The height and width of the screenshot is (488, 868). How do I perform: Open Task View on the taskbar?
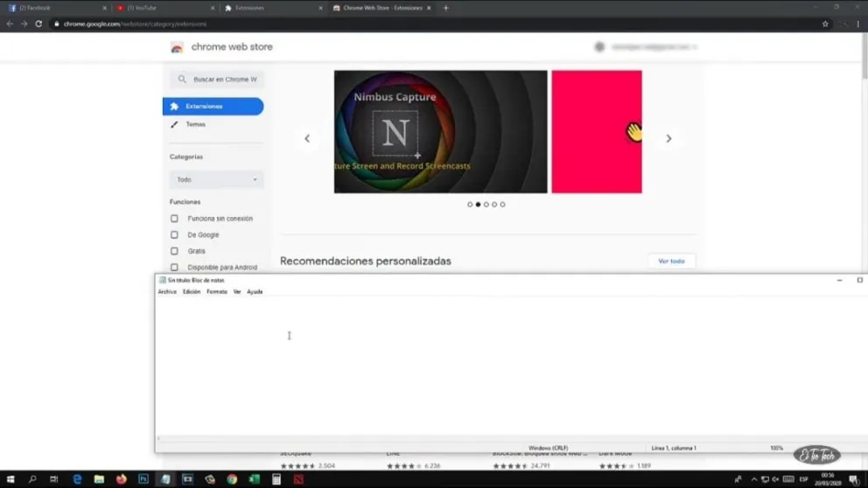tap(53, 479)
